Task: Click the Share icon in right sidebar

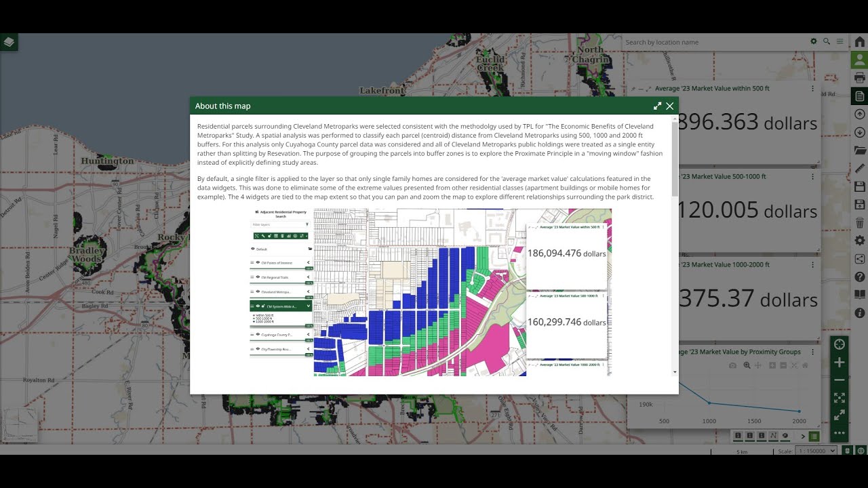Action: tap(859, 258)
